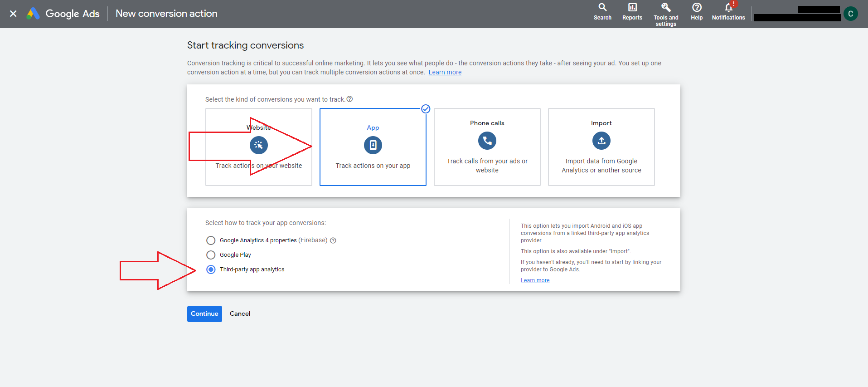This screenshot has height=387, width=868.
Task: Click the Google Ads logo
Action: tap(33, 14)
